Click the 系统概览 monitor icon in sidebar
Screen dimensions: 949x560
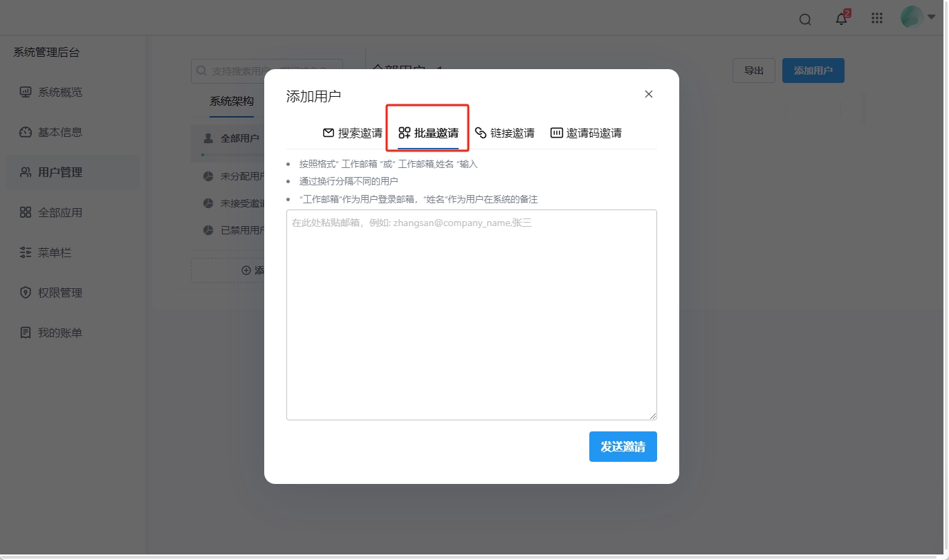24,91
